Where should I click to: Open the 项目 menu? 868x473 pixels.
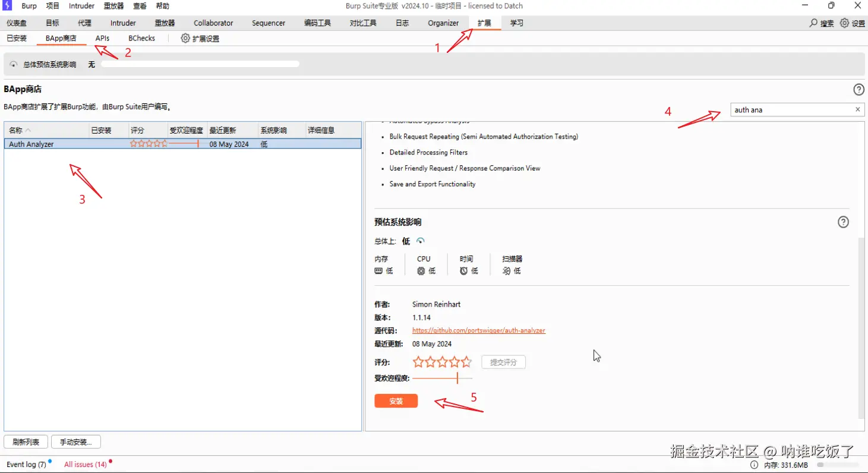(x=53, y=6)
